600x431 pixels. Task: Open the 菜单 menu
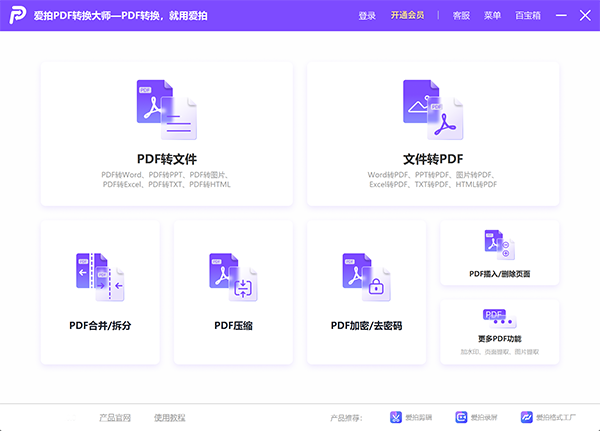(x=492, y=15)
